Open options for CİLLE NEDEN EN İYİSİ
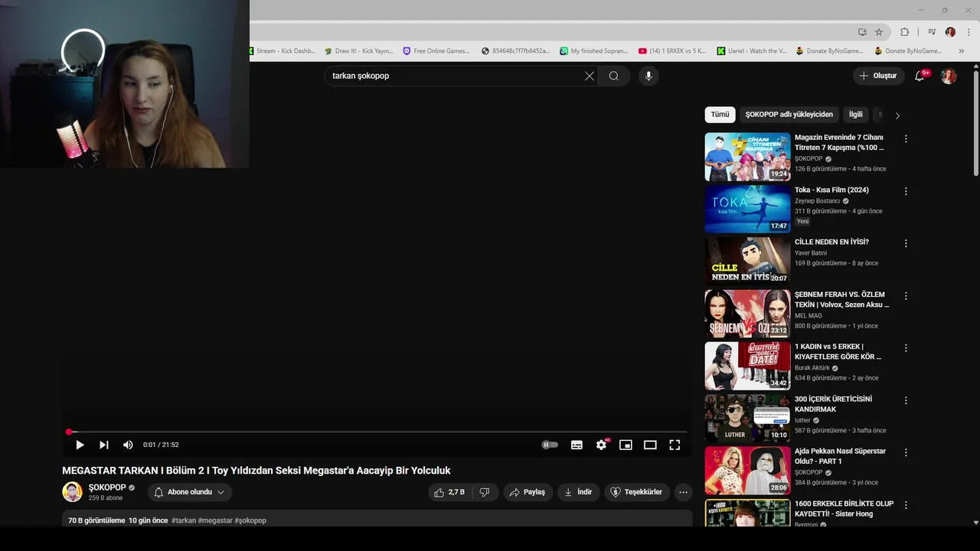 pos(906,243)
